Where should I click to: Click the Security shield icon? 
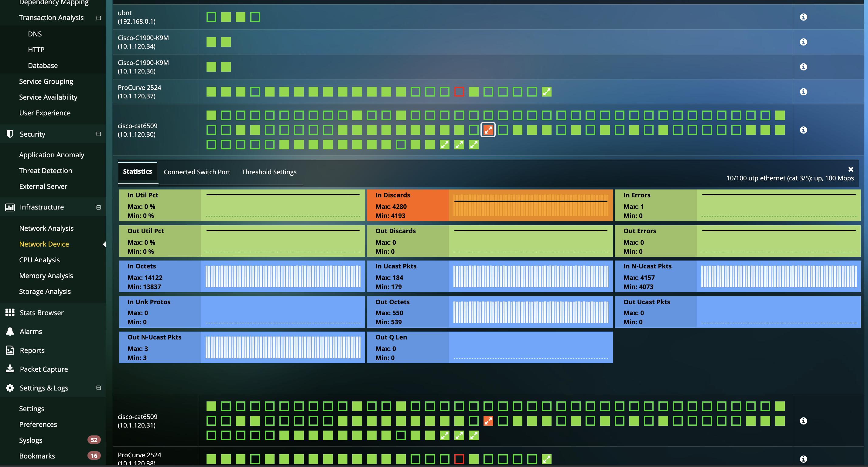point(10,134)
